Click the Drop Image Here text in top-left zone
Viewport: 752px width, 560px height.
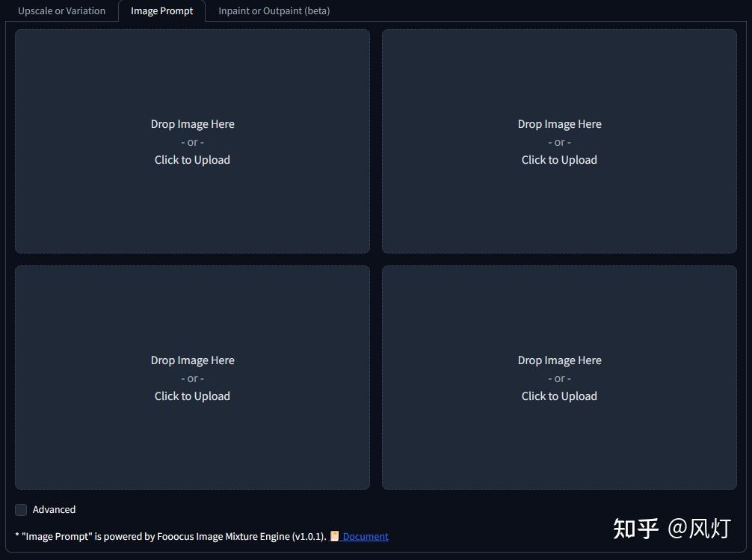(192, 123)
